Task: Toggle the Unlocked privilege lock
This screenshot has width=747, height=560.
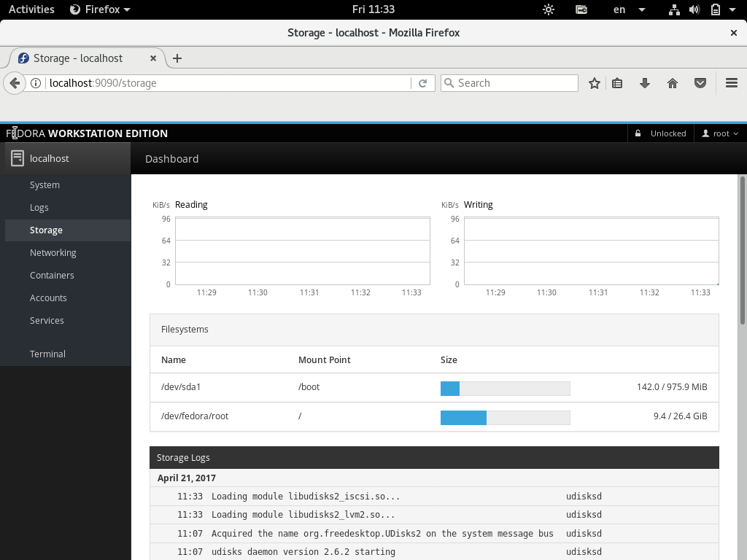Action: click(661, 133)
